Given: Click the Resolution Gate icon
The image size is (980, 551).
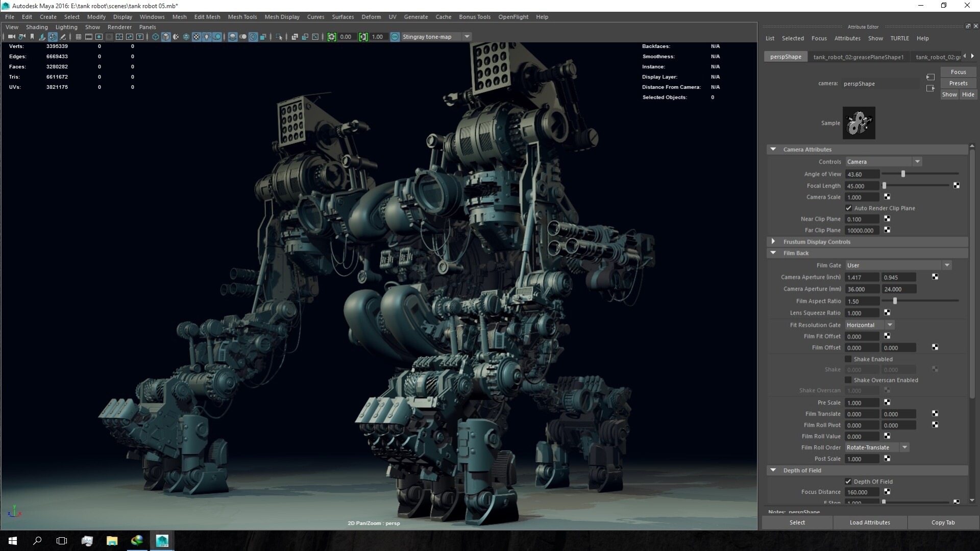Looking at the screenshot, I should point(99,36).
